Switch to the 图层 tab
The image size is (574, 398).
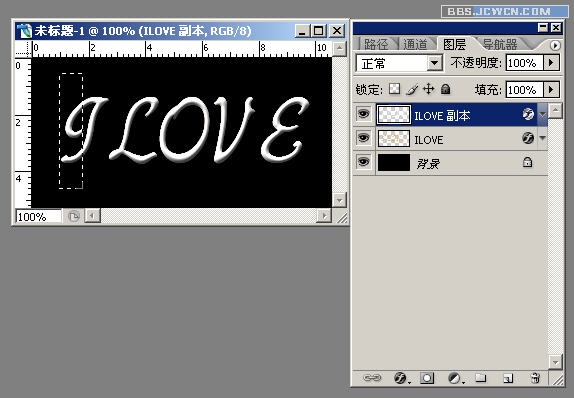pyautogui.click(x=454, y=44)
